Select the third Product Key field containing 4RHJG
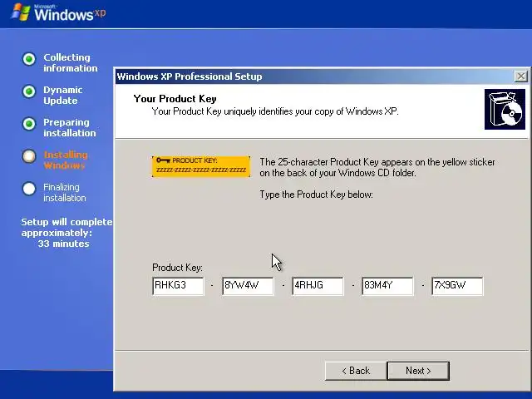 tap(318, 286)
